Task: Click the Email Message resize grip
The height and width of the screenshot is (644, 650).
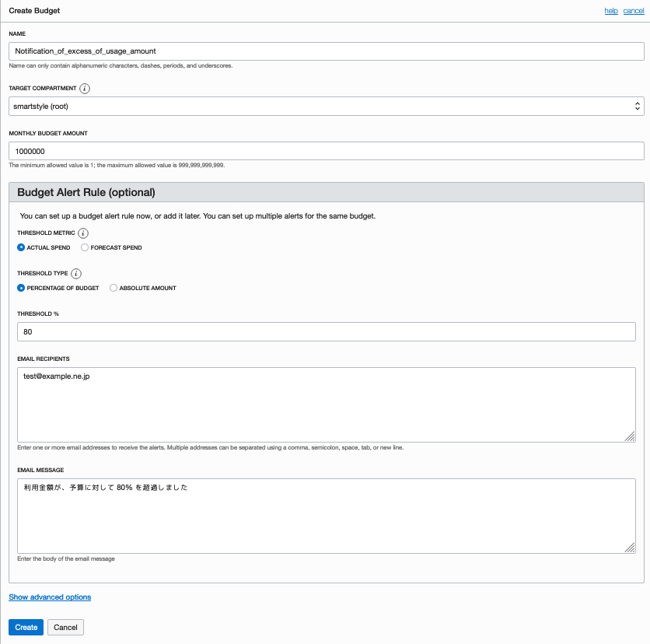Action: pyautogui.click(x=630, y=548)
